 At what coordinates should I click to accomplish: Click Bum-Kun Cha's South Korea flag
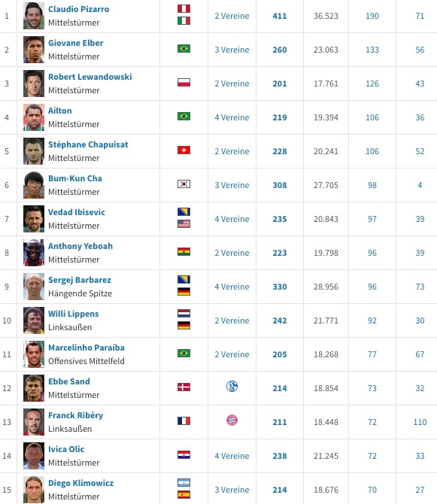click(184, 184)
